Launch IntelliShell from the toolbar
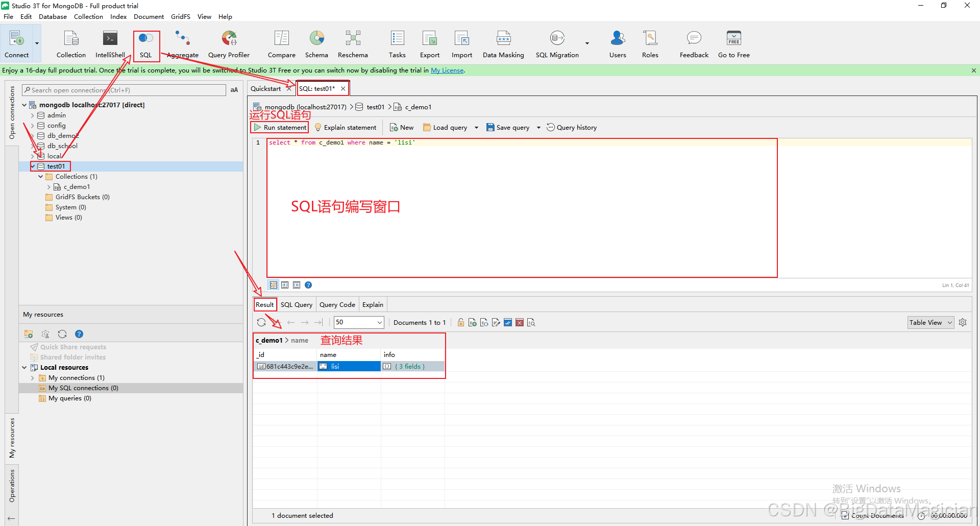 coord(110,44)
